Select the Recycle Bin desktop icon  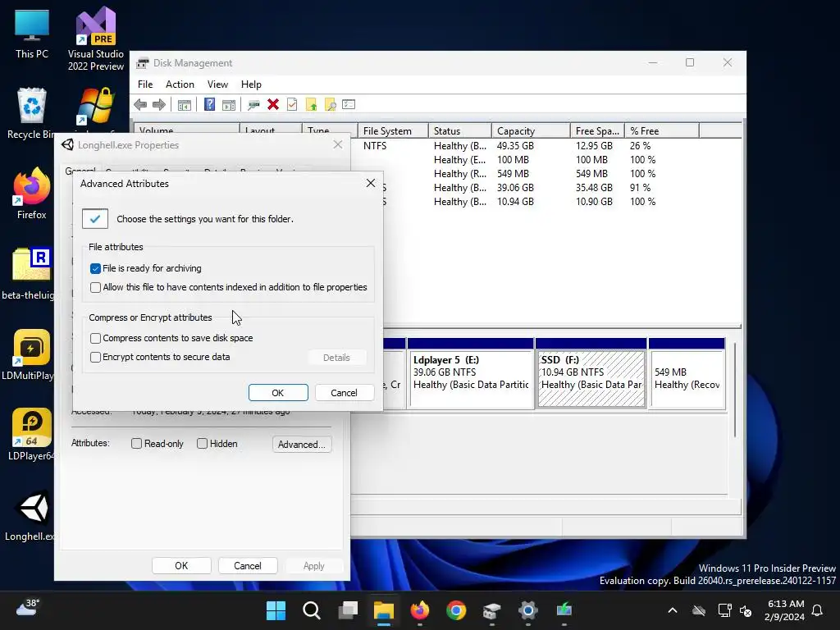click(x=31, y=114)
